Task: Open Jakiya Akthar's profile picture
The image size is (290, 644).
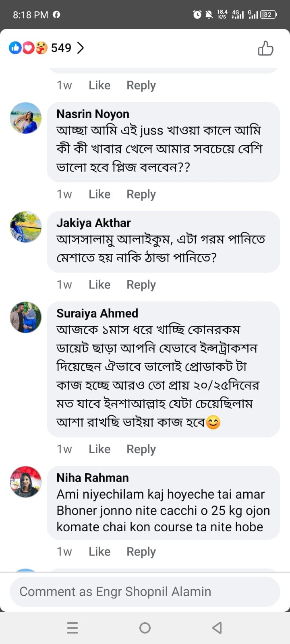Action: pos(26,227)
